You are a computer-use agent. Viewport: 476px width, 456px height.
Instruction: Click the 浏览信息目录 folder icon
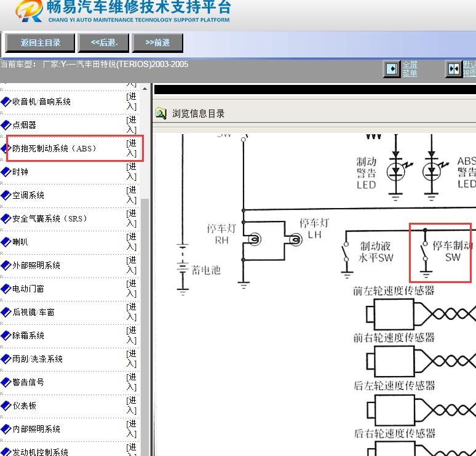tap(161, 114)
